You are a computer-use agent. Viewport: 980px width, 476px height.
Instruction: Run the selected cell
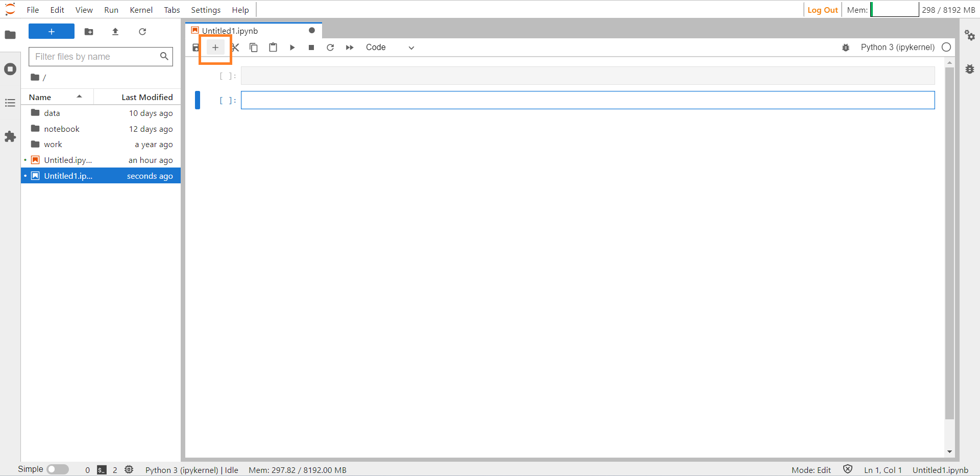coord(292,47)
